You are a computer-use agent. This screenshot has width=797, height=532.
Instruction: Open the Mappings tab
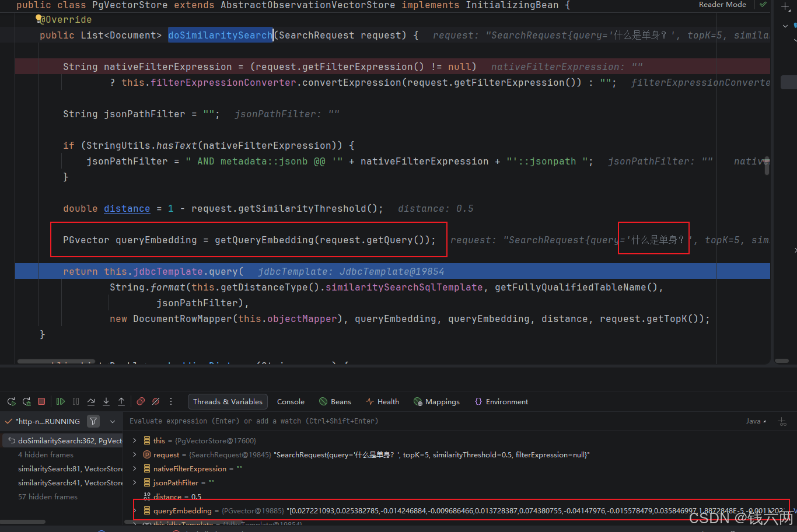(436, 401)
